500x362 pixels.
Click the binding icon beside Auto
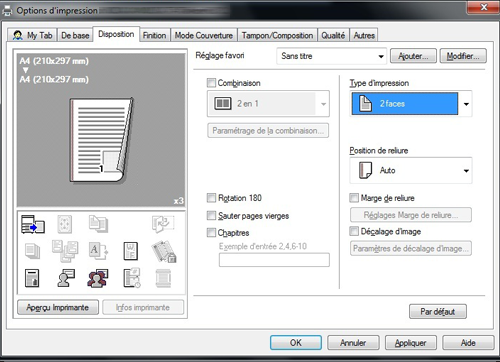point(366,170)
